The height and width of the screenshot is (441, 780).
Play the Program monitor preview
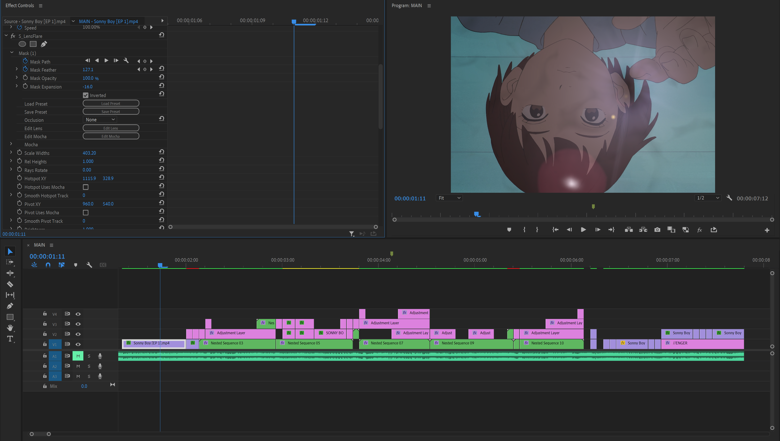583,230
